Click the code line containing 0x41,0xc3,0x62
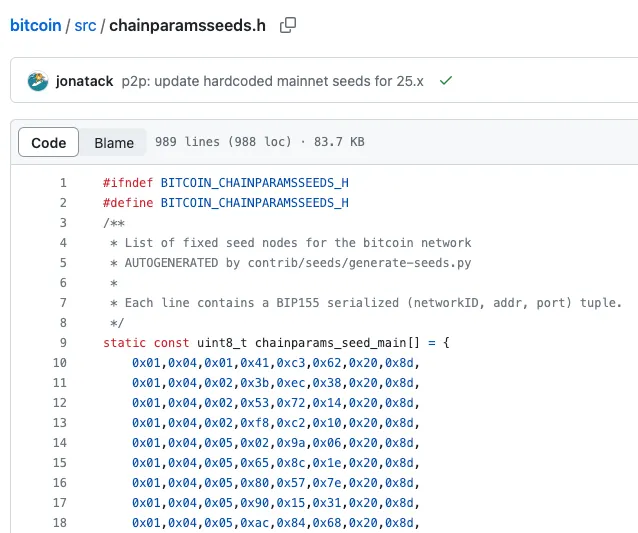The image size is (638, 533). click(276, 363)
